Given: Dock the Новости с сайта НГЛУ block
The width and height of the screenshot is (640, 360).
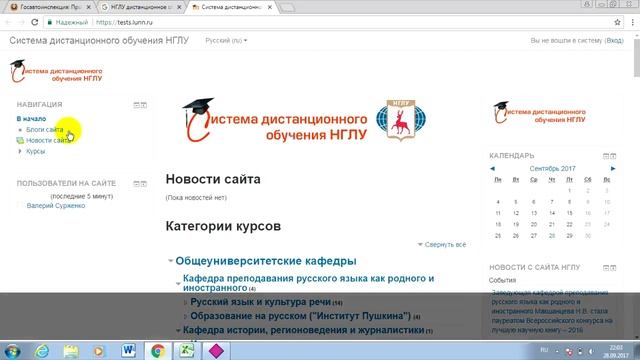Looking at the screenshot, I should click(613, 268).
